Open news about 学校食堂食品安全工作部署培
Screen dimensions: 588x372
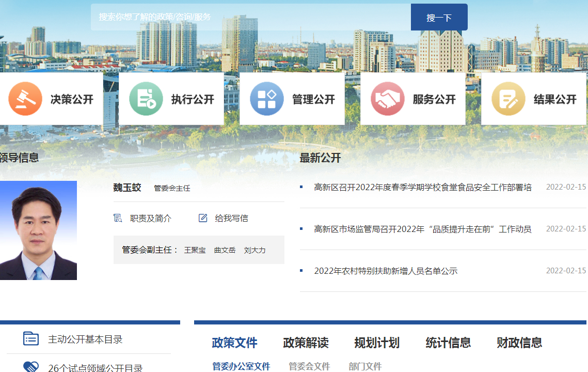423,188
